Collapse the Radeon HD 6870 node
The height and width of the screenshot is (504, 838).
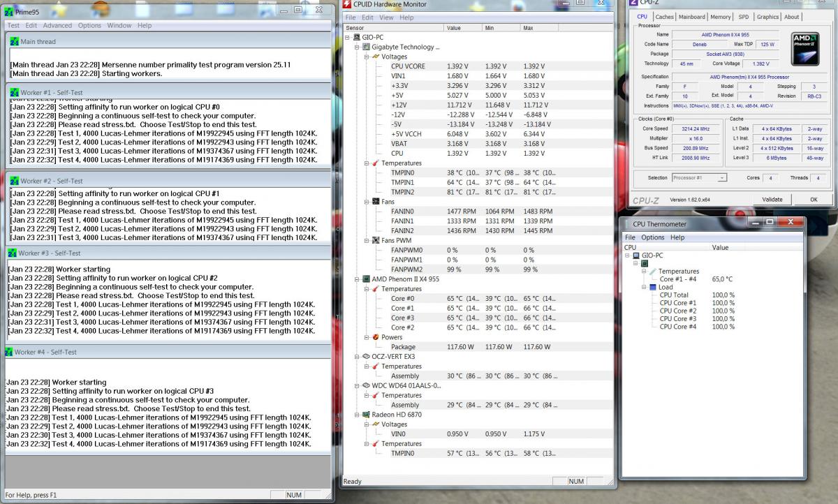point(357,414)
